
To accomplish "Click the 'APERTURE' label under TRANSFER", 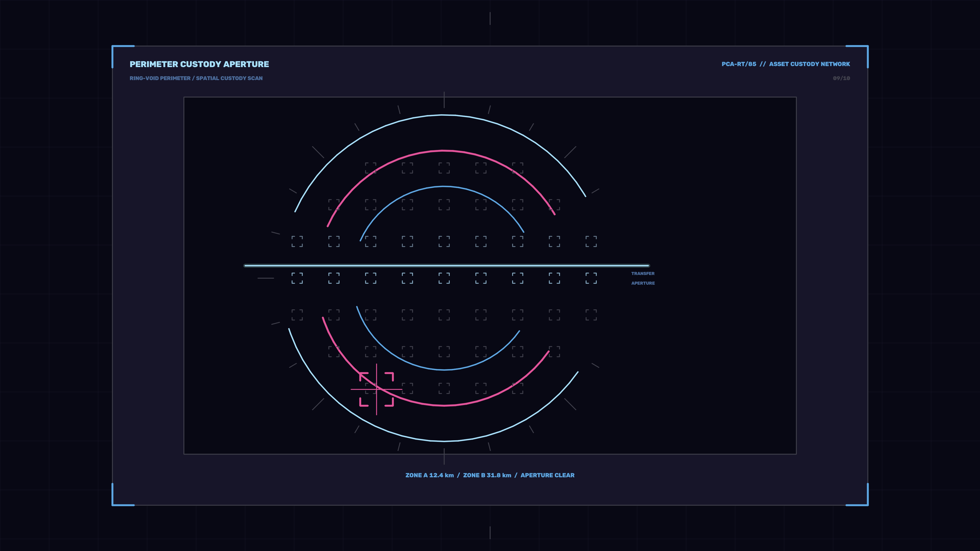I will pos(643,283).
